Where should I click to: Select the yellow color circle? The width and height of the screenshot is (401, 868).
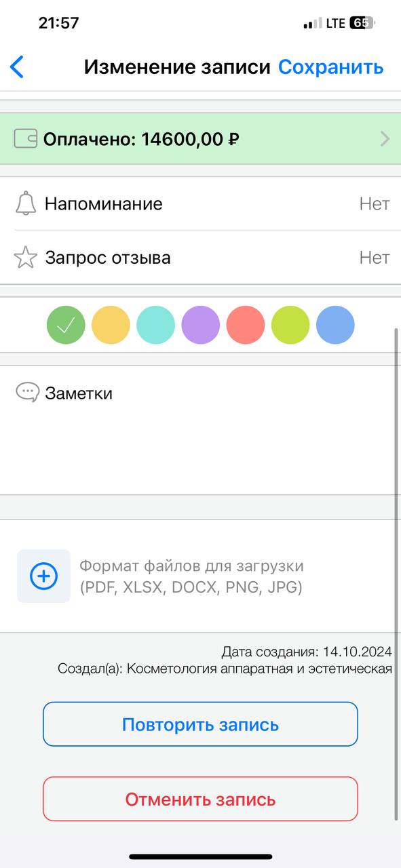click(111, 325)
